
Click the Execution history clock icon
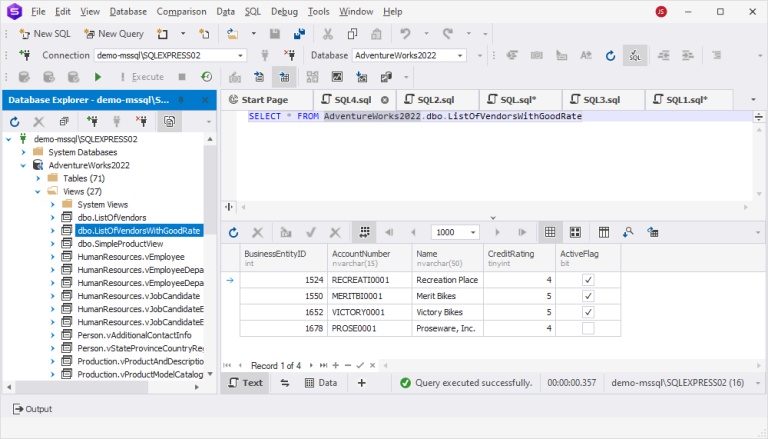(x=207, y=77)
